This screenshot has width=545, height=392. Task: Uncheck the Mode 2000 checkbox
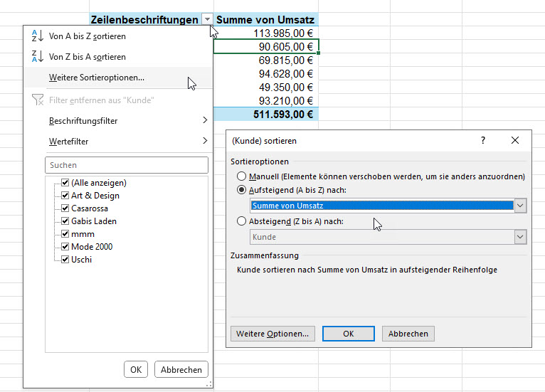pyautogui.click(x=65, y=247)
